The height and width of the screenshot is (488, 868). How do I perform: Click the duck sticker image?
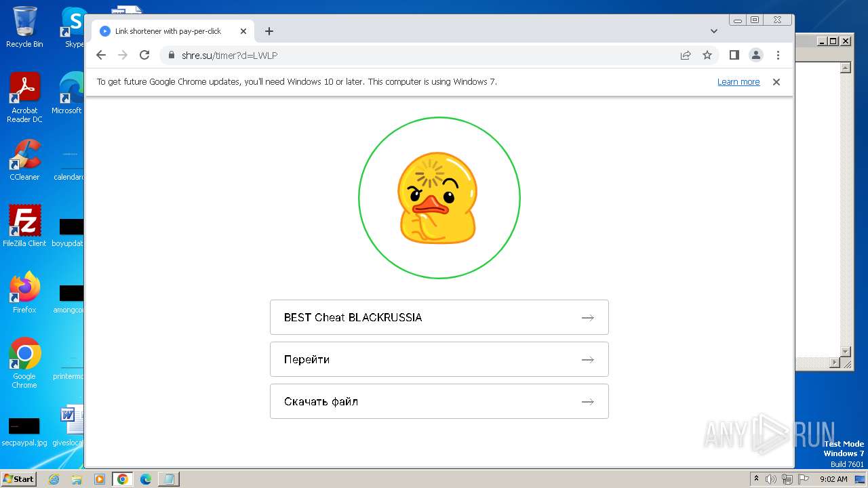(x=437, y=198)
